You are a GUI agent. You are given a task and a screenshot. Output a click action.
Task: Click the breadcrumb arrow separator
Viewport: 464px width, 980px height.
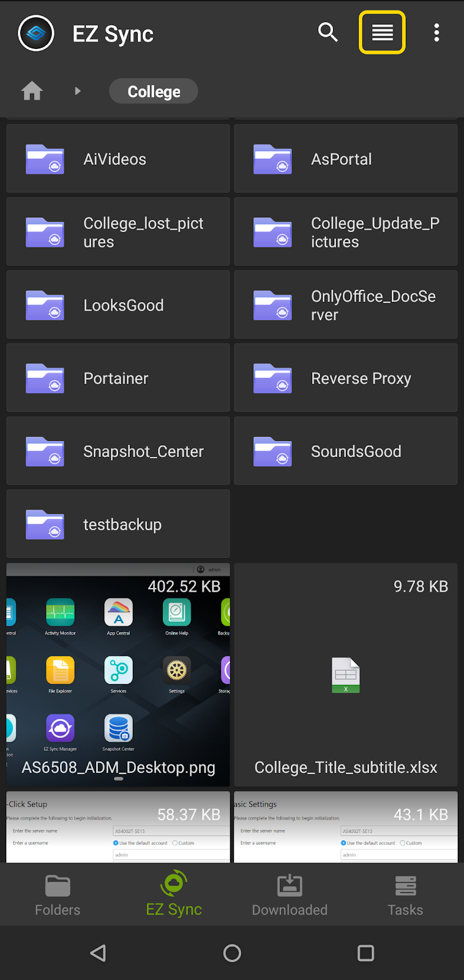coord(78,91)
